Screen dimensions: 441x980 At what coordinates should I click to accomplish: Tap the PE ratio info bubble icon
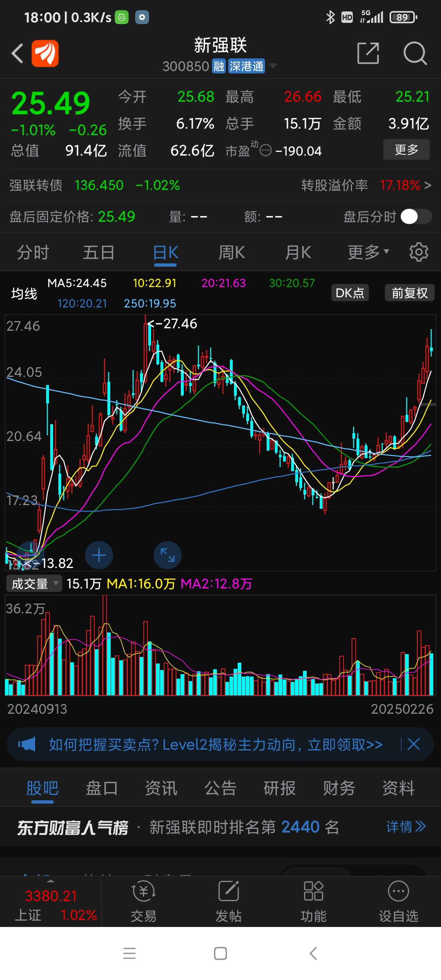(x=265, y=151)
